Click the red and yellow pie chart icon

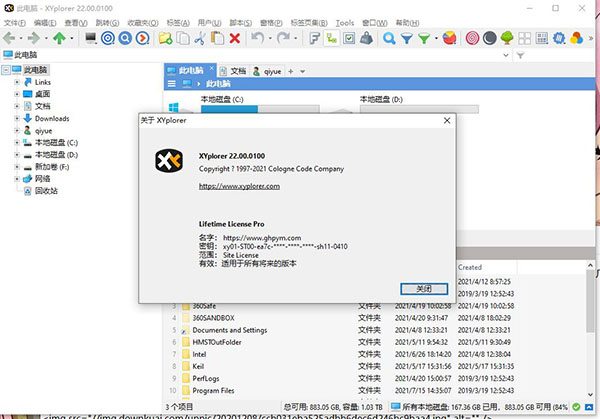tap(449, 38)
